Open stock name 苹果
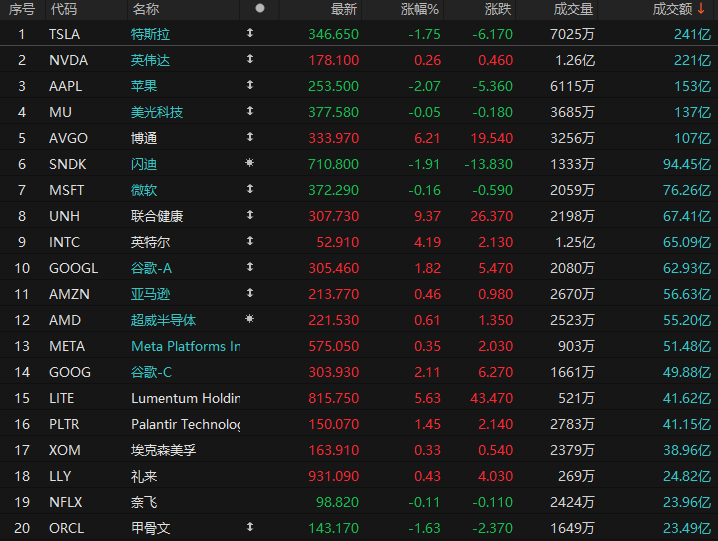 144,86
